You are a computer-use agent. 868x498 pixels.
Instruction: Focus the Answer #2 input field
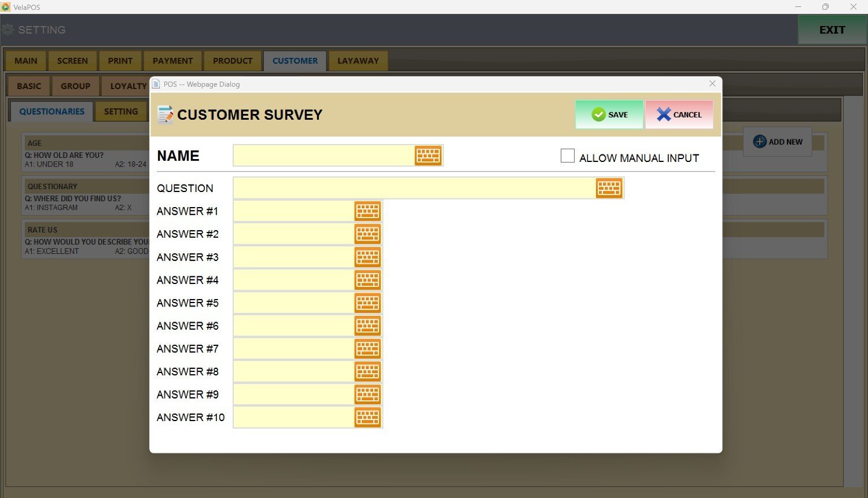pyautogui.click(x=294, y=234)
